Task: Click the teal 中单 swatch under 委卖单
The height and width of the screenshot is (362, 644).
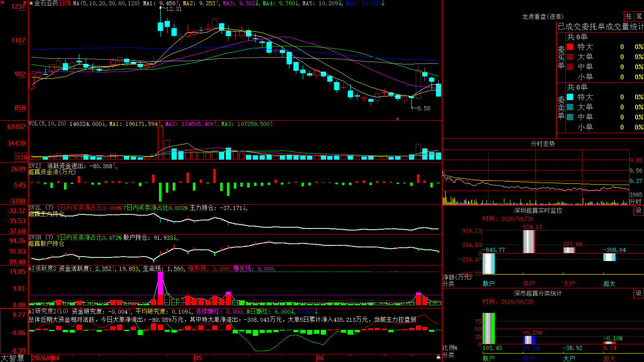Action: 570,117
